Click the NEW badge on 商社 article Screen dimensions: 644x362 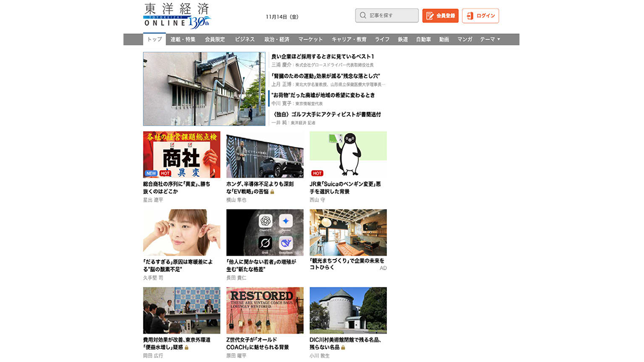tap(151, 173)
